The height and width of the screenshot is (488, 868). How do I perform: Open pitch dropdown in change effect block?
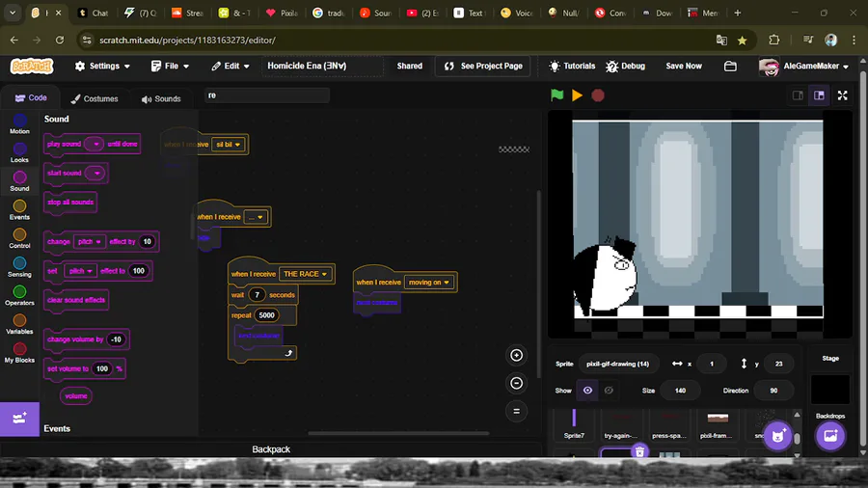tap(89, 242)
